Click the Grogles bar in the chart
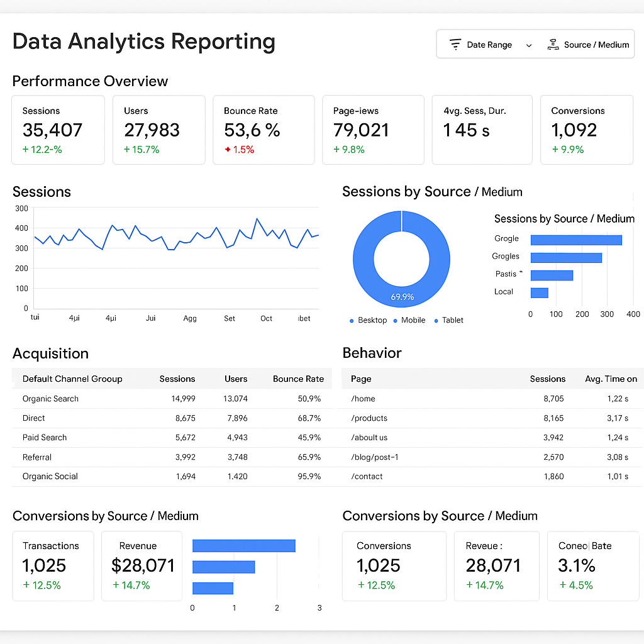Image resolution: width=644 pixels, height=644 pixels. [x=566, y=257]
